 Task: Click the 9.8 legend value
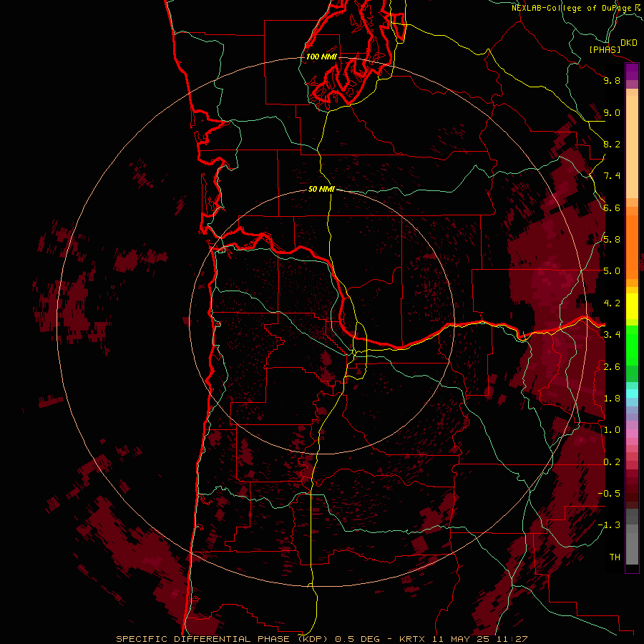point(612,80)
